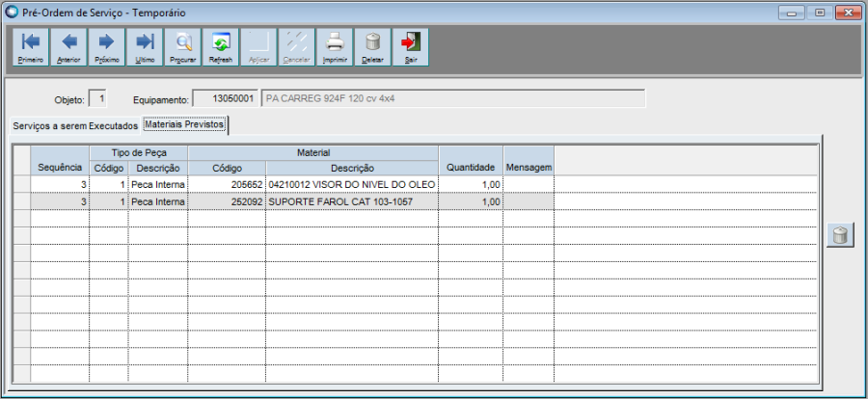868x399 pixels.
Task: Click Mensagem column header
Action: coord(529,161)
